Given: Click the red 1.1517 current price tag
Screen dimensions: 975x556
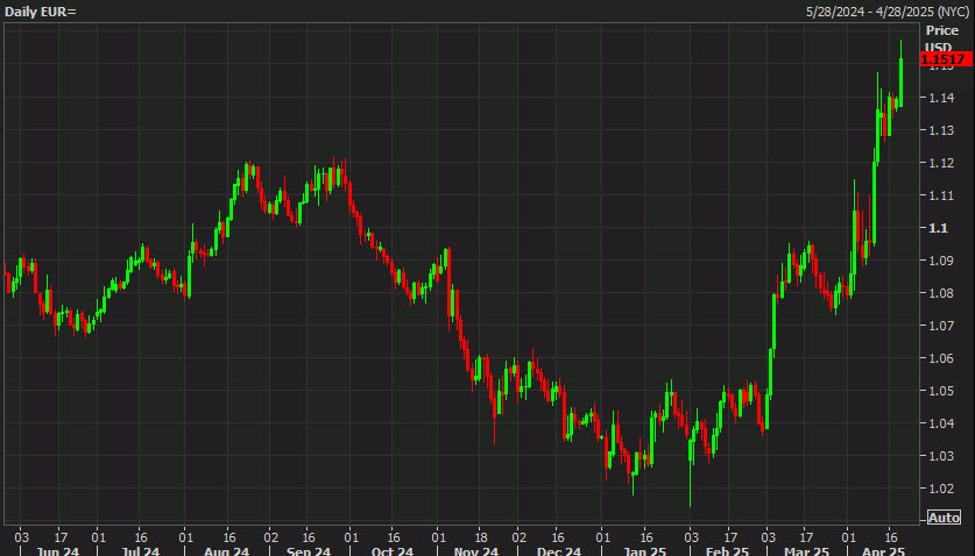Looking at the screenshot, I should (946, 60).
